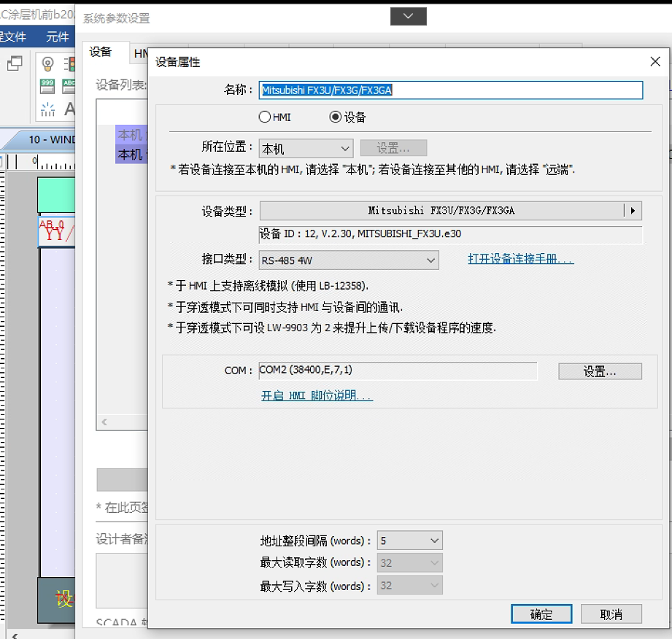Open the 接口类型 RS-485 4W dropdown
Image resolution: width=672 pixels, height=639 pixels.
(349, 260)
